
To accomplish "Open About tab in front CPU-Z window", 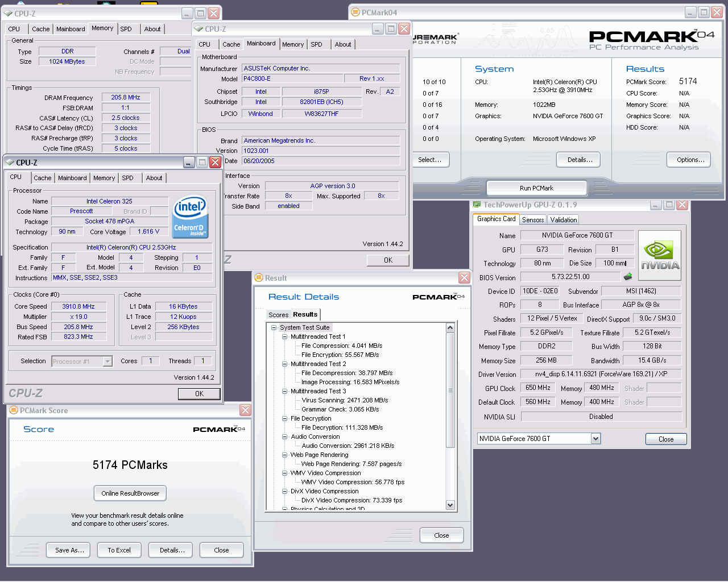I will 154,178.
